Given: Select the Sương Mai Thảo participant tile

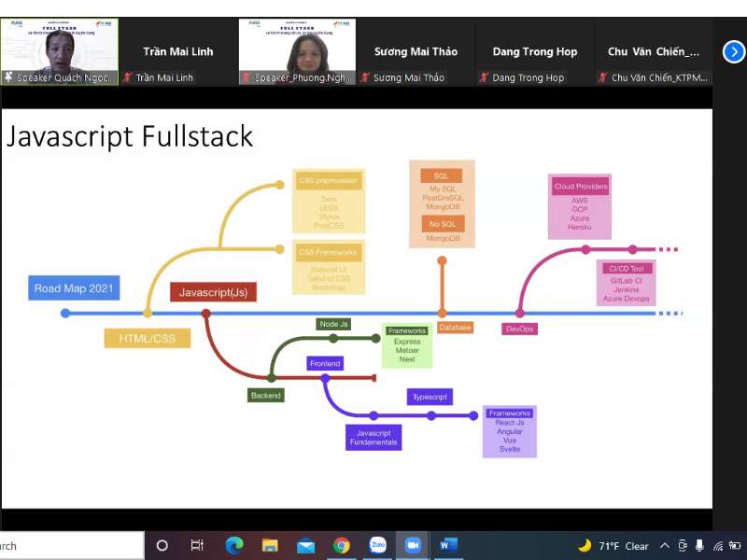Looking at the screenshot, I should click(416, 52).
